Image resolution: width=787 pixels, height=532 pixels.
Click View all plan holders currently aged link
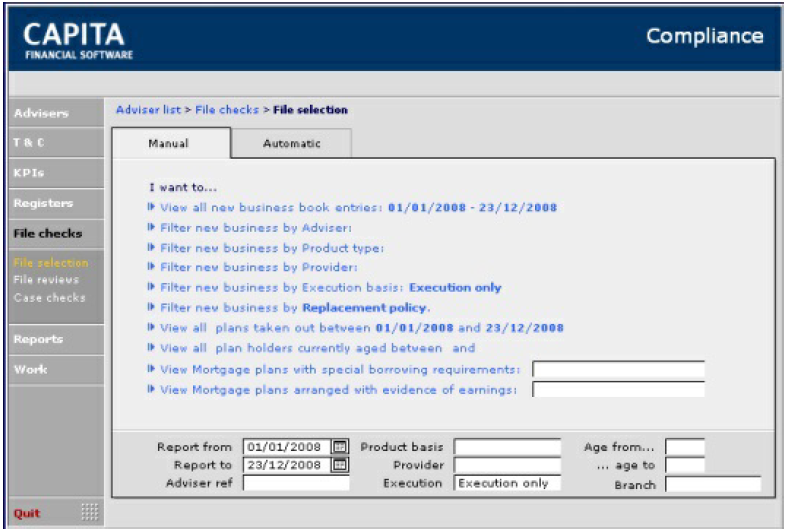click(x=318, y=348)
